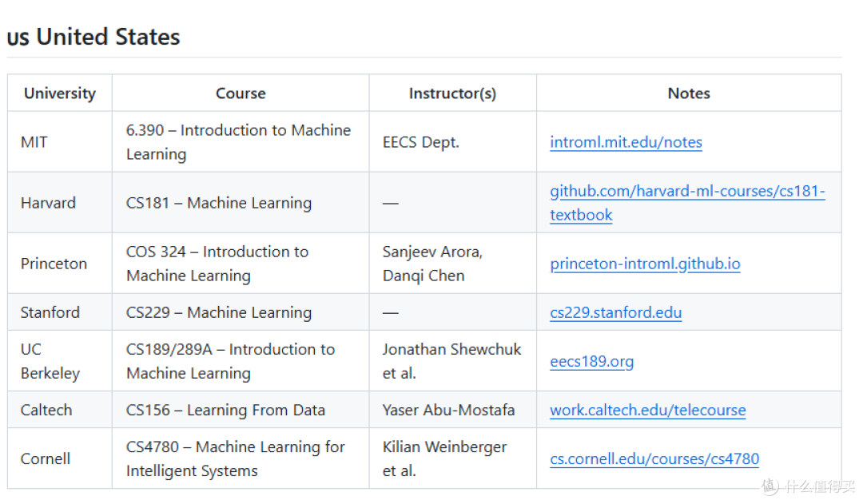
Task: Click the 'Notes' column header
Action: coord(689,93)
